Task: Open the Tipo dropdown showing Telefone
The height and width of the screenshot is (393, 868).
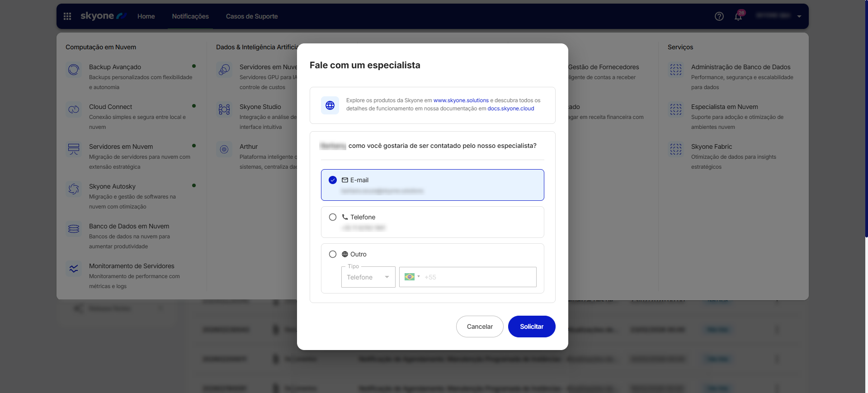Action: tap(368, 277)
